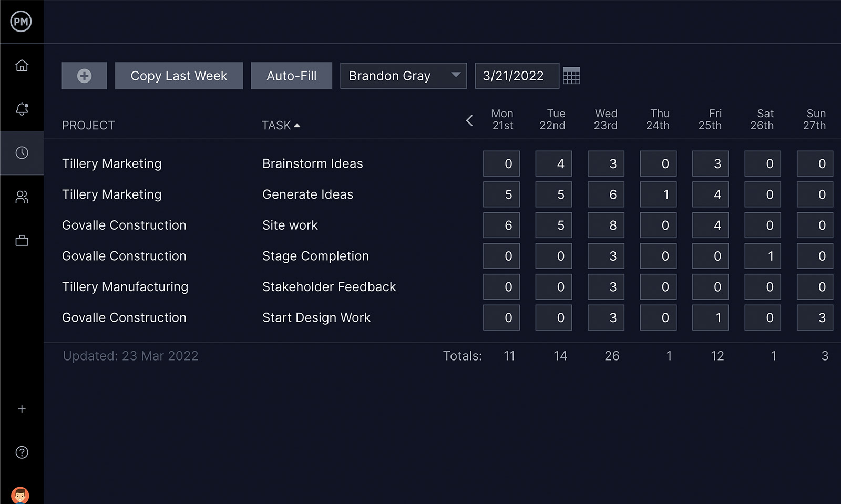The height and width of the screenshot is (504, 841).
Task: Click the PM logo at top left
Action: (22, 22)
